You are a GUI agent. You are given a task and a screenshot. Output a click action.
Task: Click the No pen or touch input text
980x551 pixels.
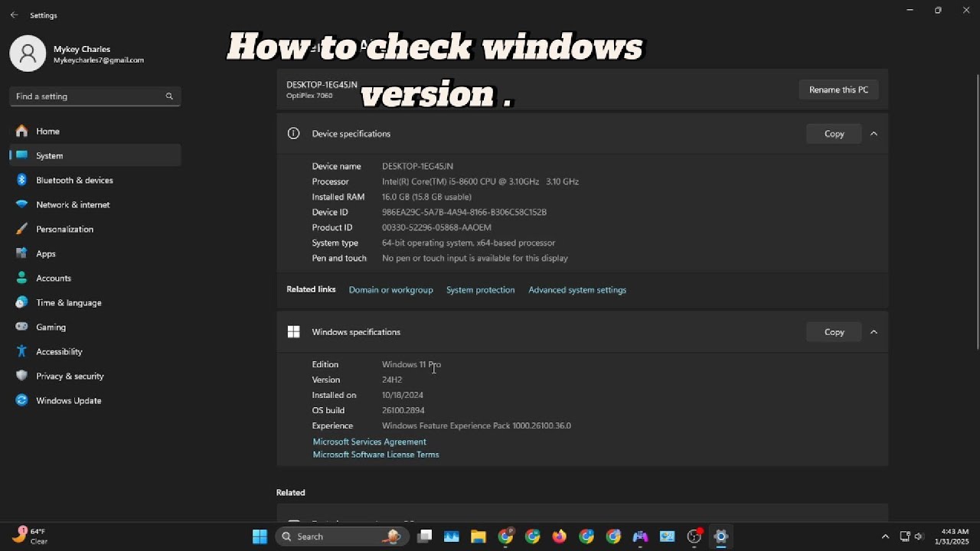(475, 258)
